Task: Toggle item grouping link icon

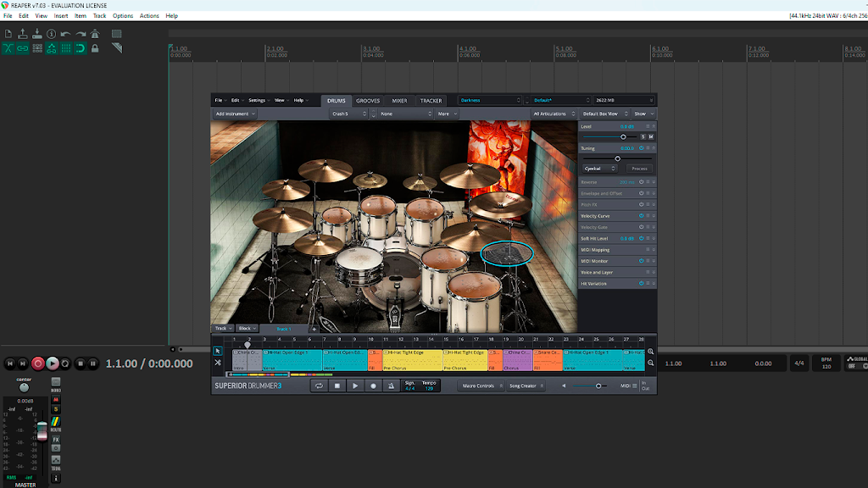Action: click(x=23, y=48)
